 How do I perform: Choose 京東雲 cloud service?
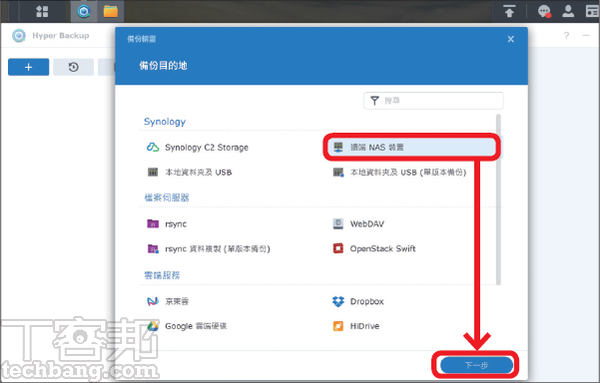[x=177, y=302]
